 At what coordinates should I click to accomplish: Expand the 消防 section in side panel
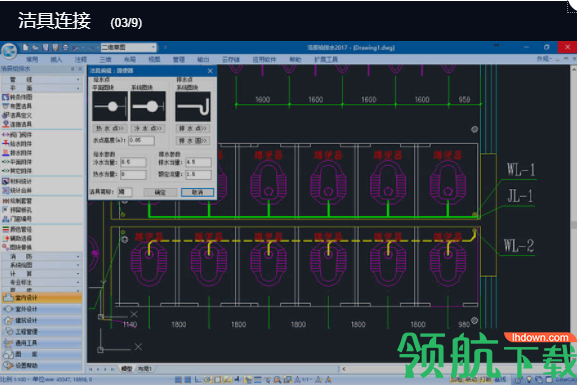(x=42, y=256)
